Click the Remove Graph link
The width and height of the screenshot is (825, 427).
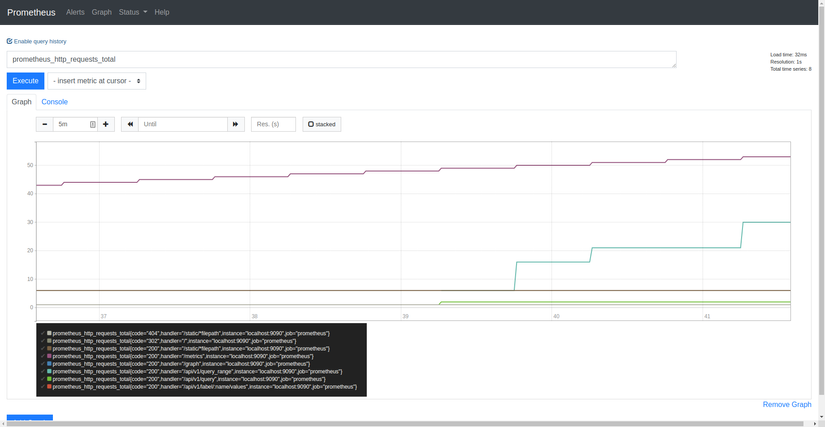(787, 404)
